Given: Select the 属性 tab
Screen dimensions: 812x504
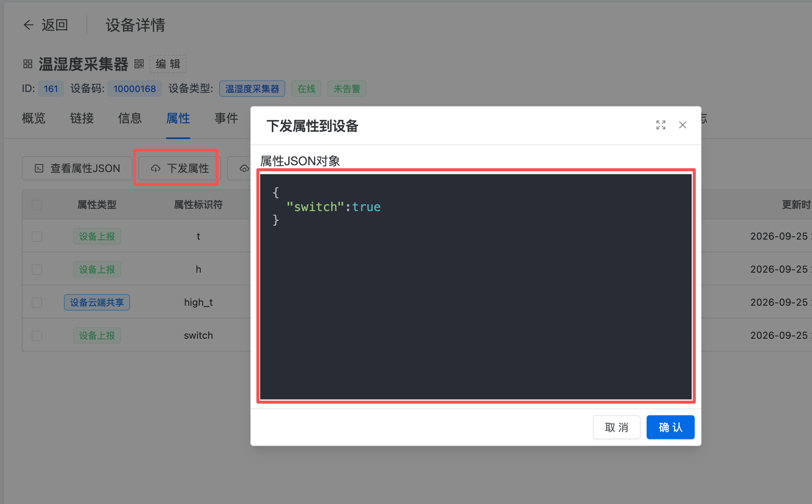Looking at the screenshot, I should click(x=178, y=118).
